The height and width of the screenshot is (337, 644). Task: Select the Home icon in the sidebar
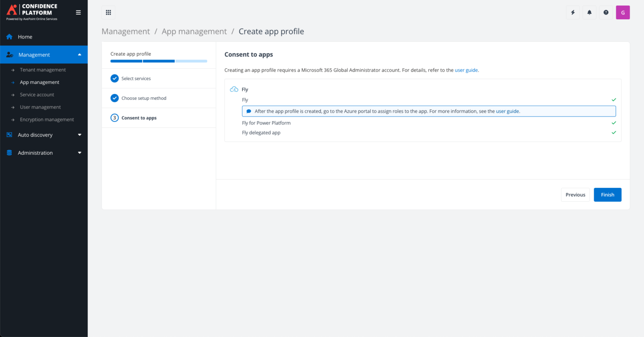[9, 36]
